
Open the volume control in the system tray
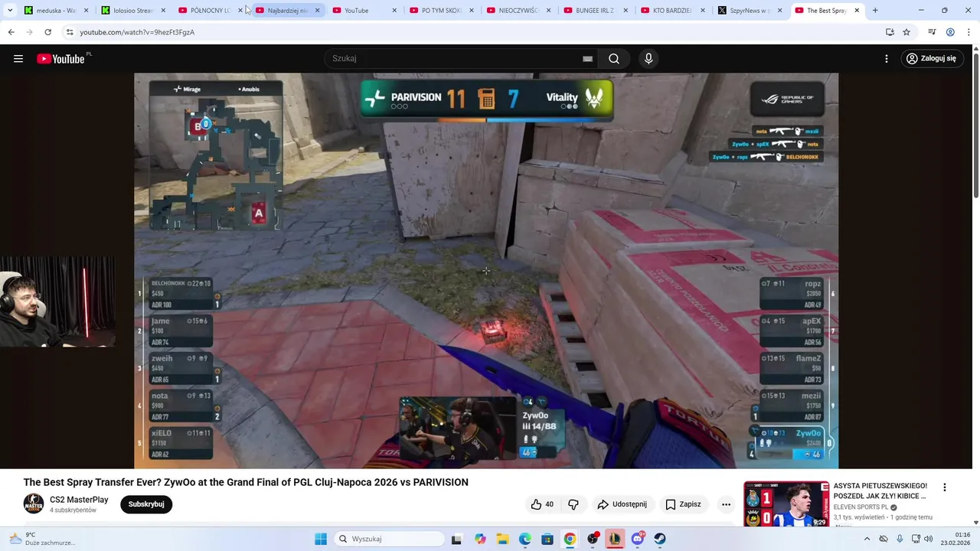928,539
